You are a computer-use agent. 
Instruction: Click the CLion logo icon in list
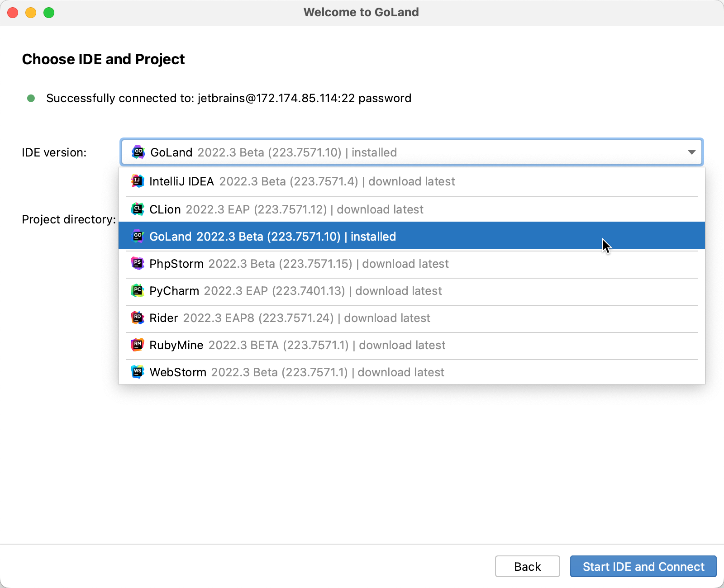(x=138, y=209)
